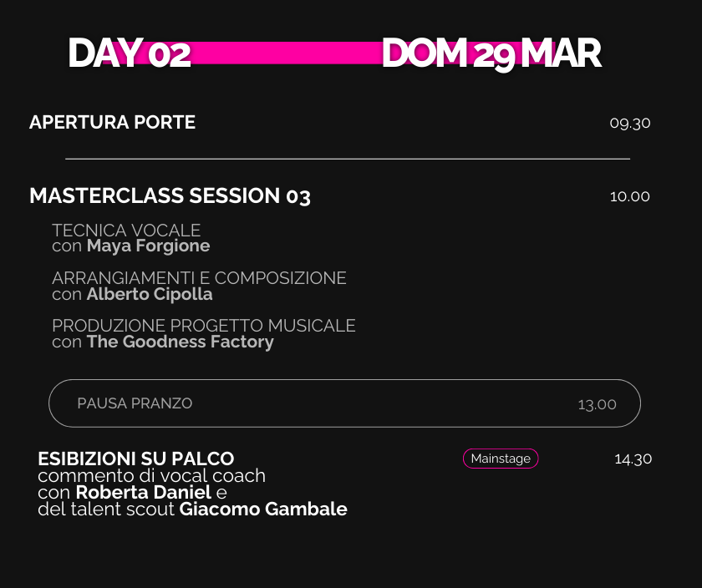Click The Goodness Factory name

coord(180,342)
